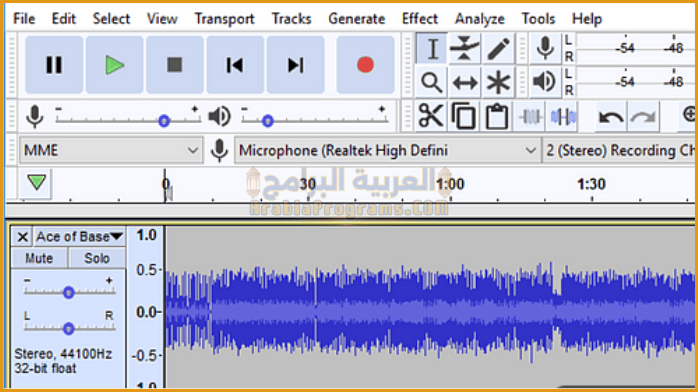Viewport: 698px width, 392px height.
Task: Click the Redo arrow icon
Action: 643,117
